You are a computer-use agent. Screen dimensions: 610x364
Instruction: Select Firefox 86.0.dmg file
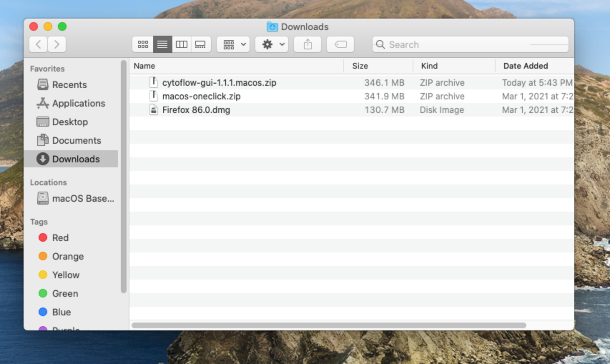196,110
